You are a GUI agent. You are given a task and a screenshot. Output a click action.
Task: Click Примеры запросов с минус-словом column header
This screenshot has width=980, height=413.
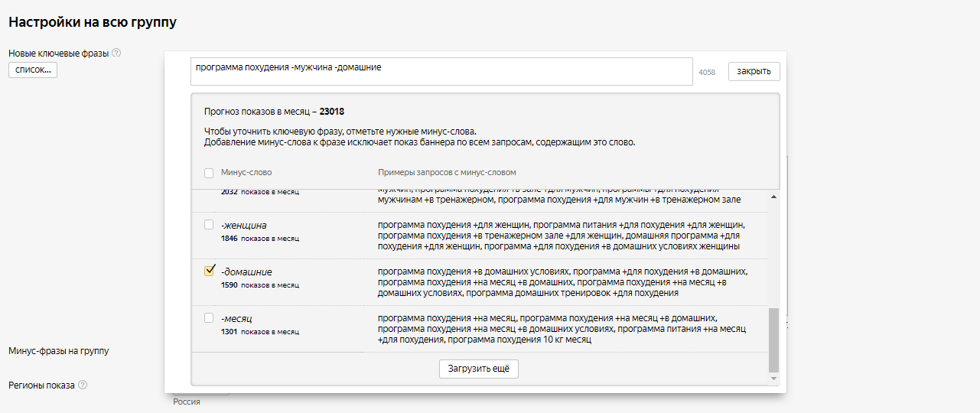click(x=447, y=173)
